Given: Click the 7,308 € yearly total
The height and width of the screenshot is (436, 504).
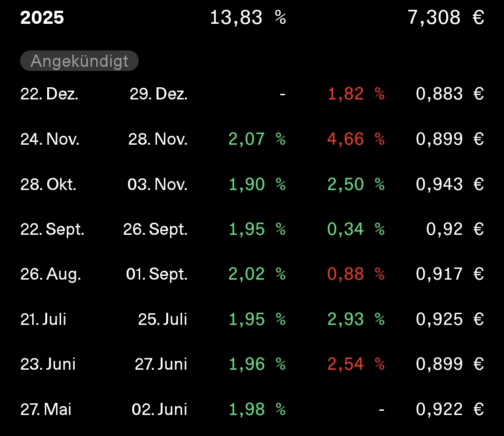Looking at the screenshot, I should coord(445,18).
